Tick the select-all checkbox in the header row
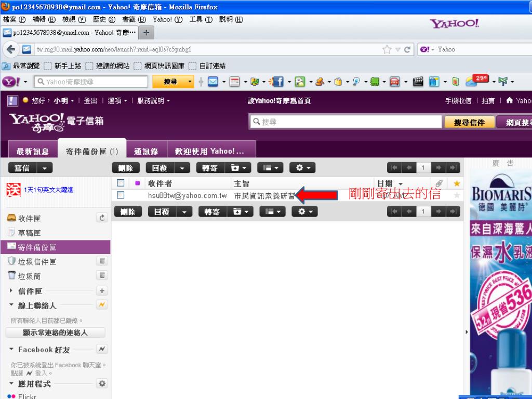Viewport: 532px width, 399px height. click(121, 183)
